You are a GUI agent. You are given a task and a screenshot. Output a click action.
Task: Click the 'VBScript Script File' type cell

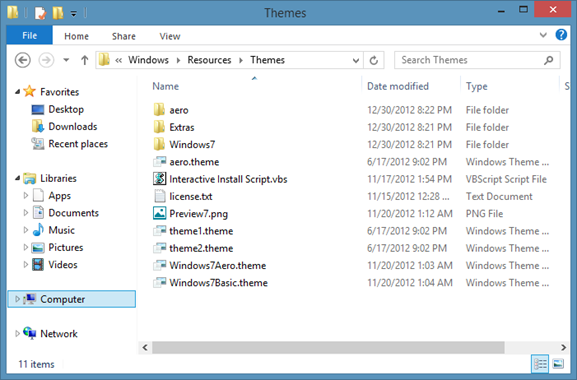pyautogui.click(x=506, y=179)
